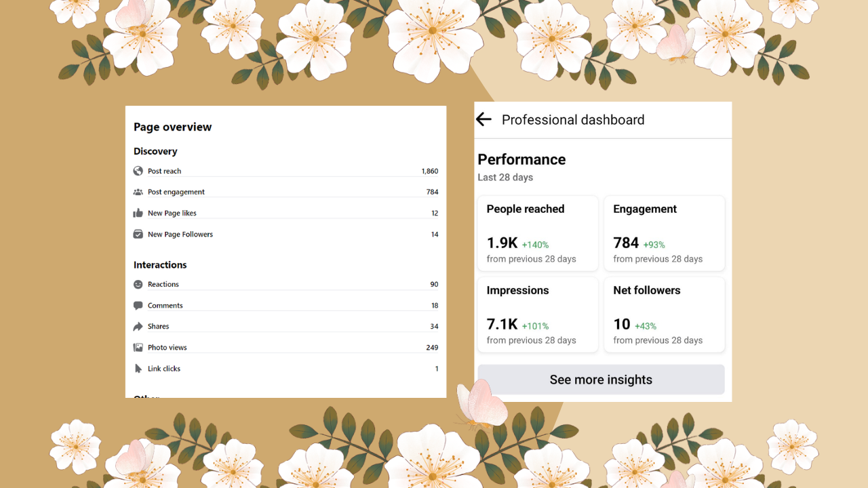This screenshot has height=488, width=868.
Task: Click the Photo views image icon
Action: (138, 347)
